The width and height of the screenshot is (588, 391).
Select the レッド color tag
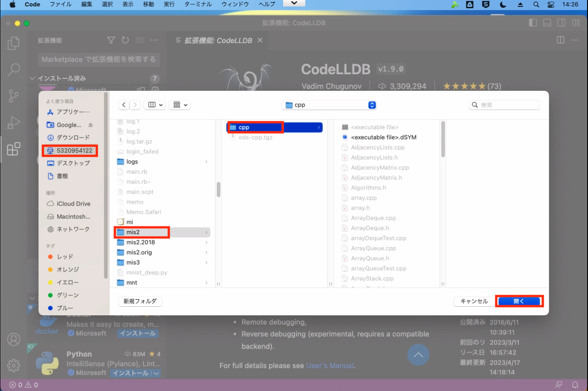coord(65,256)
